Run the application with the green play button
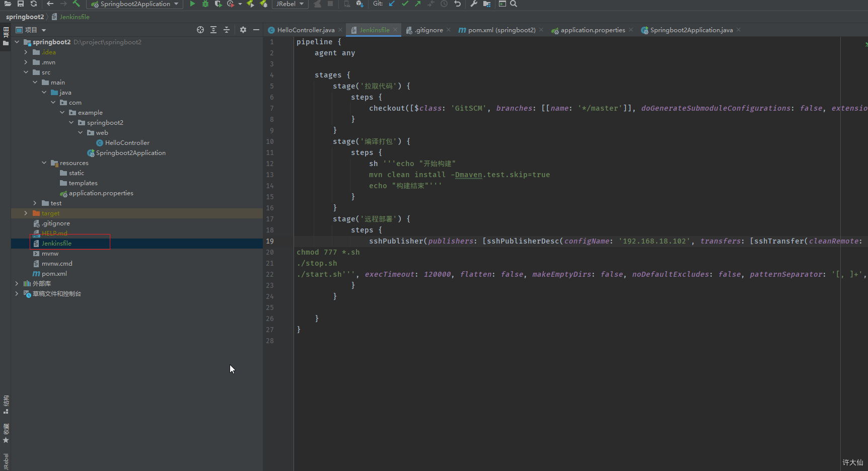Screen dimensions: 868x471 192,4
